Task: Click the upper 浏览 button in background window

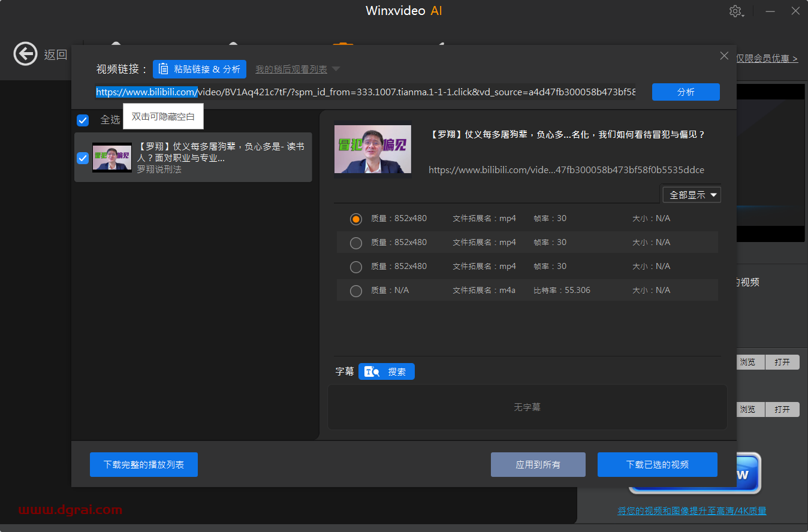Action: click(749, 362)
